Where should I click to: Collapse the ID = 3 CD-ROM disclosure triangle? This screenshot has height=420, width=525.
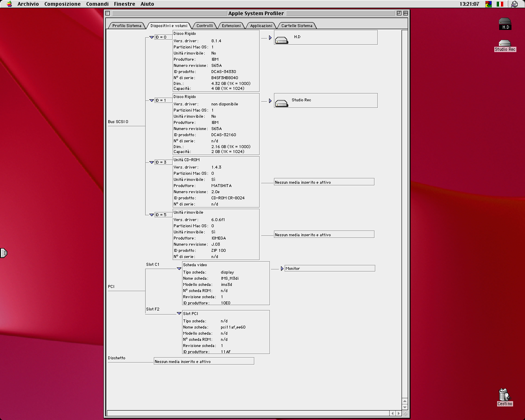tap(151, 162)
